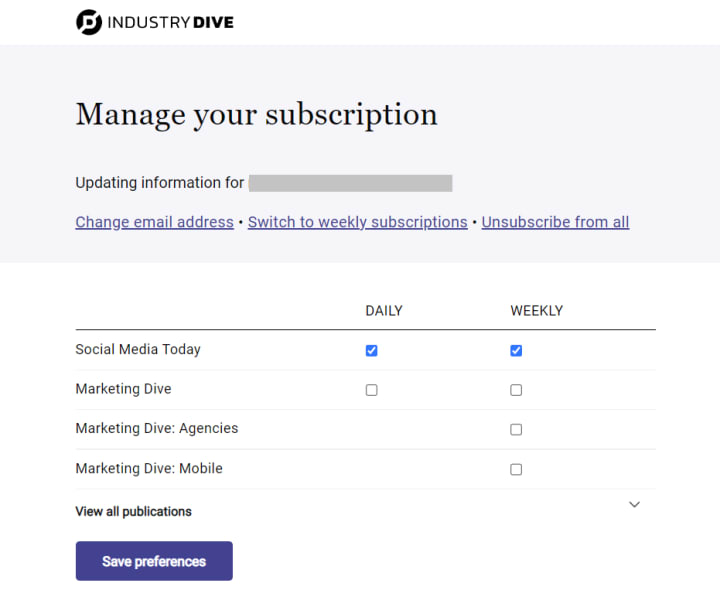
Task: Uncheck Social Media Today weekly checkbox
Action: click(x=516, y=351)
